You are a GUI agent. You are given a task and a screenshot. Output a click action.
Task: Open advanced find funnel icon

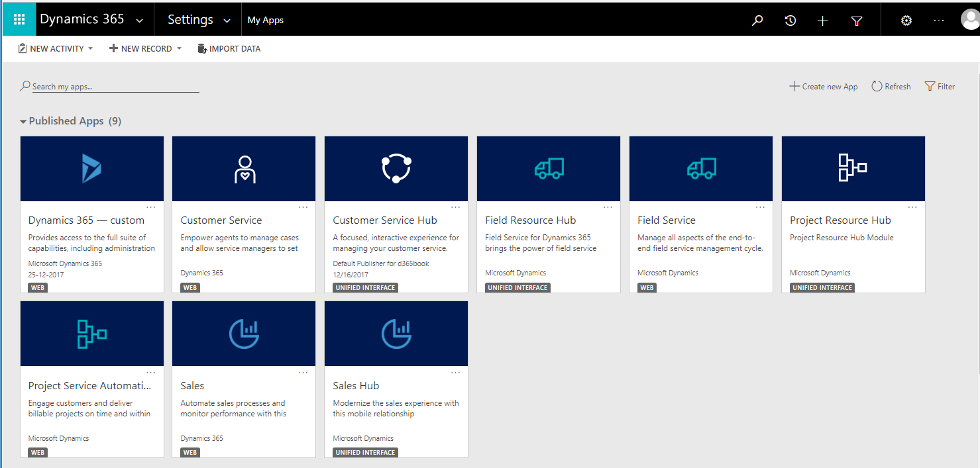pos(857,21)
